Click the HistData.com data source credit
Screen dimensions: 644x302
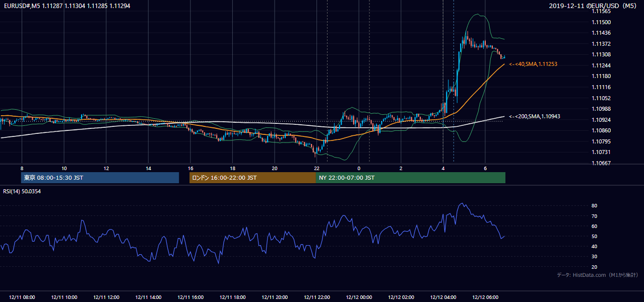point(597,275)
